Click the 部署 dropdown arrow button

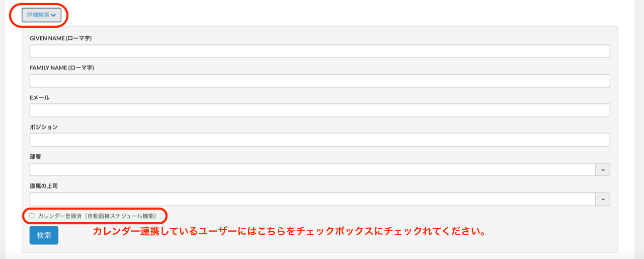tap(603, 170)
